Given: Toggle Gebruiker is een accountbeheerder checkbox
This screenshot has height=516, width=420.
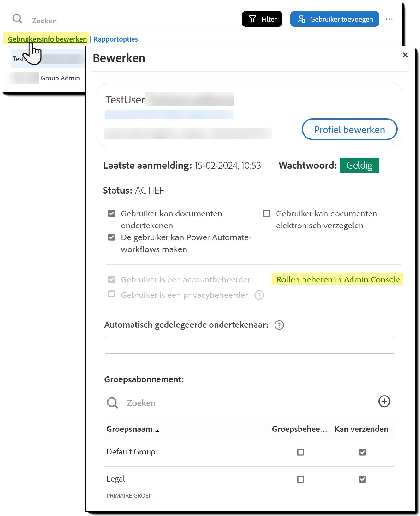Looking at the screenshot, I should pyautogui.click(x=112, y=279).
